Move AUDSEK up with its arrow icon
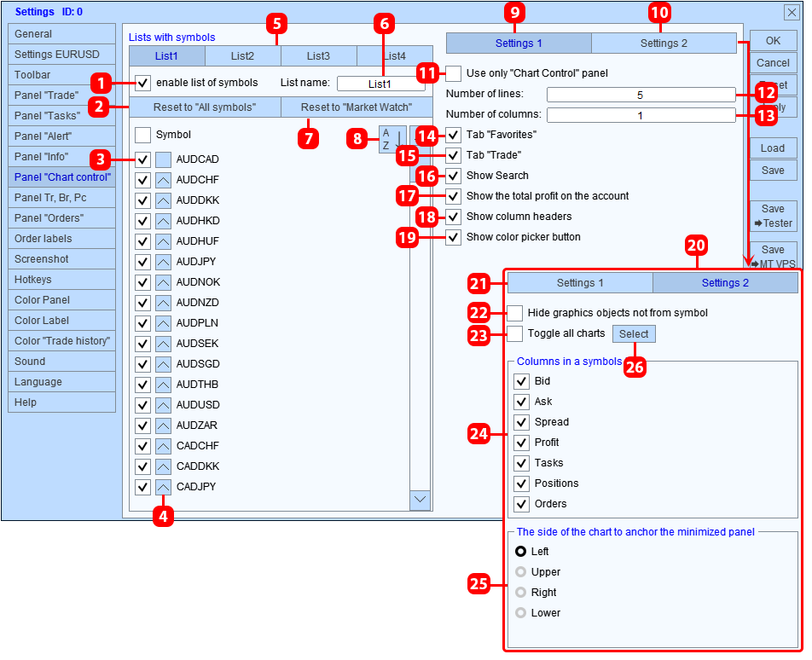The width and height of the screenshot is (812, 660). pyautogui.click(x=163, y=344)
